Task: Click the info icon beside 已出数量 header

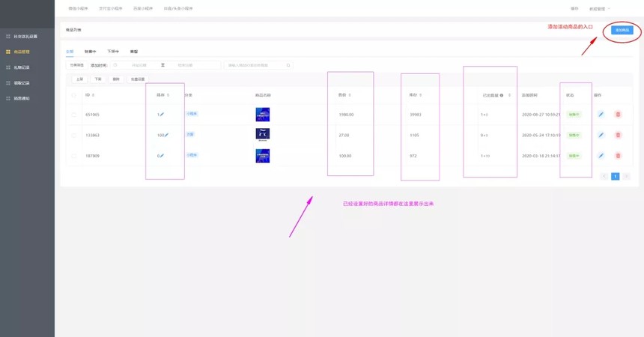Action: (x=502, y=95)
